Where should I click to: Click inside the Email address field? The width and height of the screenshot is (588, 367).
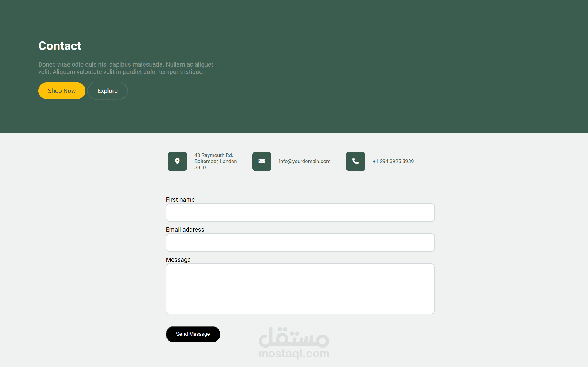(300, 243)
